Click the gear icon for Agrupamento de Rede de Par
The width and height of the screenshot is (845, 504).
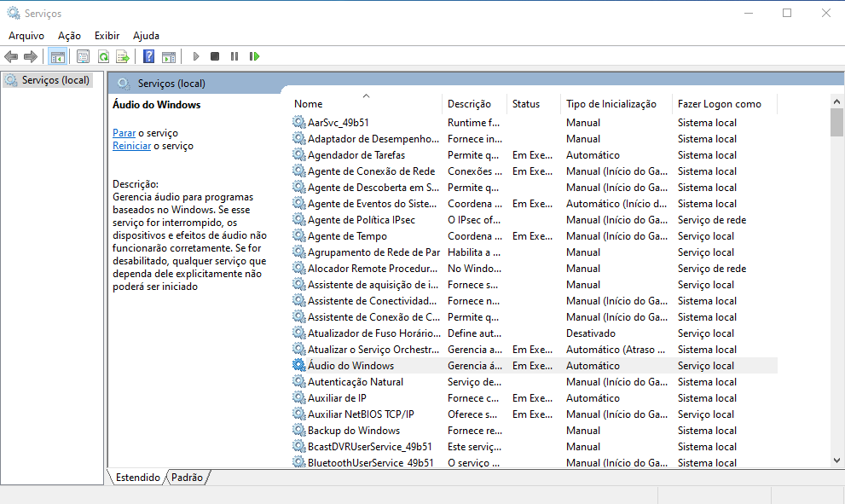[299, 252]
